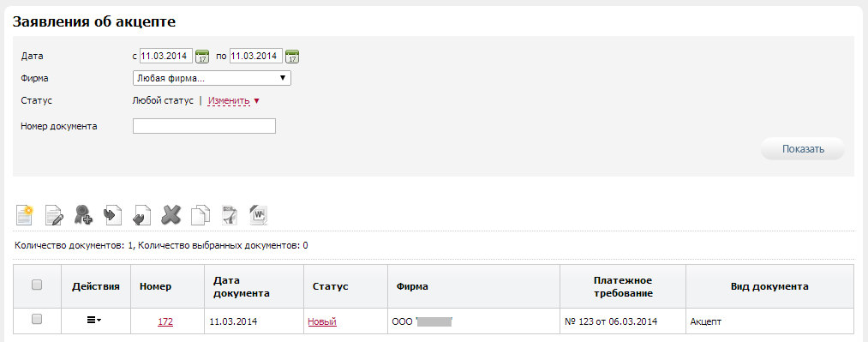Expand the 'Изменить' status selector
The image size is (868, 342).
click(x=234, y=101)
